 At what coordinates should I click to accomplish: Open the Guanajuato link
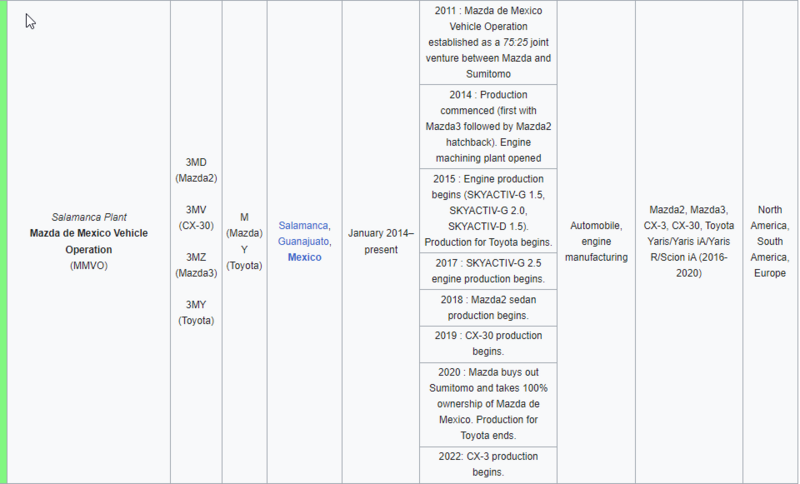[303, 241]
